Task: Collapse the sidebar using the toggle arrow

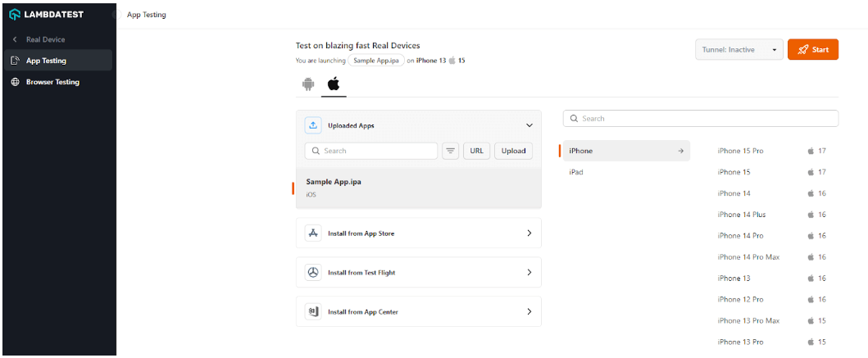Action: click(x=113, y=15)
